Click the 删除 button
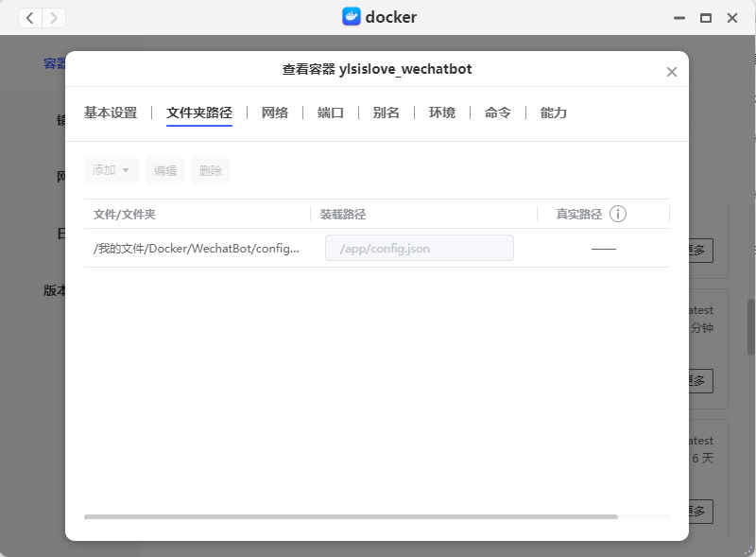Screen dimensions: 756x557 pos(211,170)
